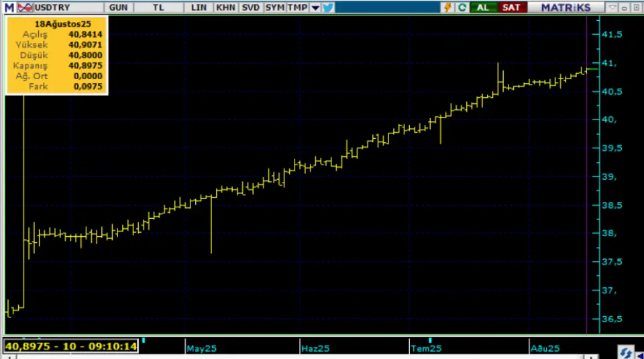Select the Ağ. Ort value 0,0000
Viewport: 644px width, 359px height.
(87, 76)
